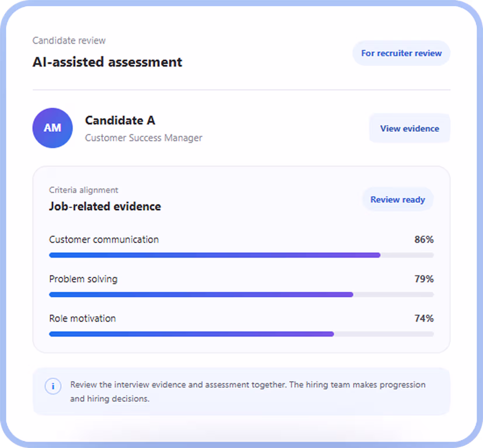Click the Problem solving criterion label
Image resolution: width=483 pixels, height=448 pixels.
(x=83, y=279)
